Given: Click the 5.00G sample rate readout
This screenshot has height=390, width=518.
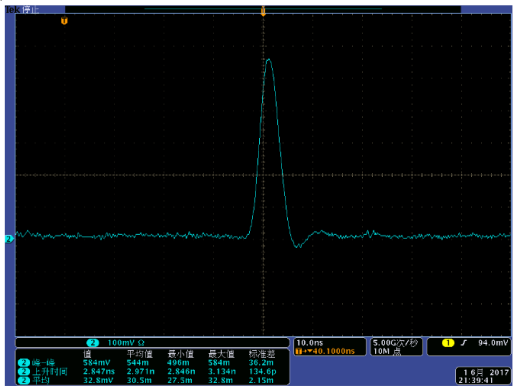Looking at the screenshot, I should click(x=395, y=343).
